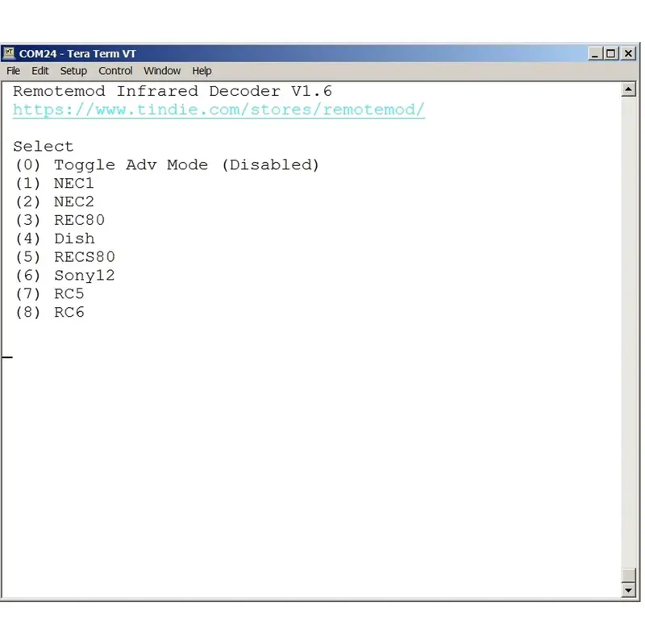Click the "(6) Sony12" line
645x644 pixels.
[x=65, y=276]
